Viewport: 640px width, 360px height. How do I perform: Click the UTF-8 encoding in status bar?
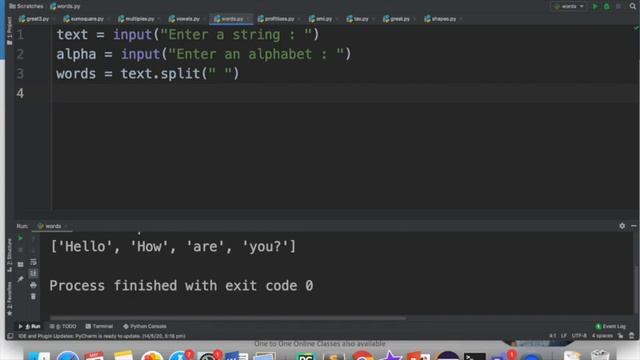579,336
